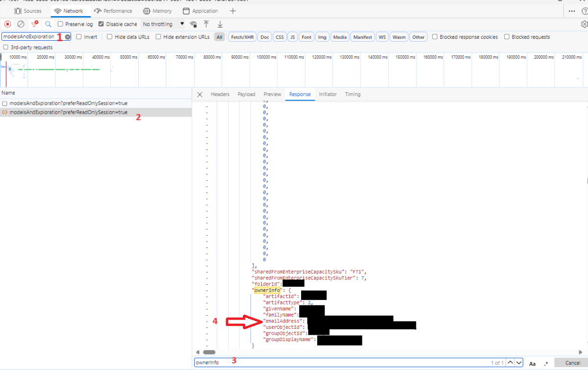Jump to previous search match chevron
This screenshot has height=370, width=588.
click(510, 362)
